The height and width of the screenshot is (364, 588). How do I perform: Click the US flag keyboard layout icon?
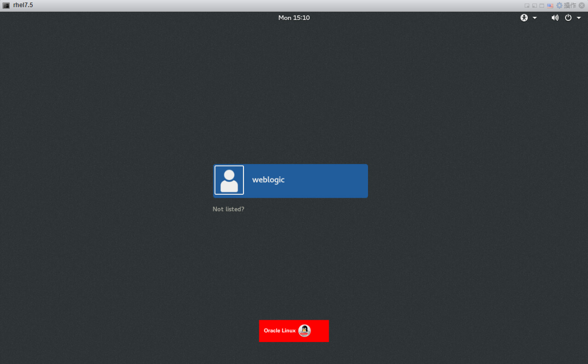click(x=550, y=6)
